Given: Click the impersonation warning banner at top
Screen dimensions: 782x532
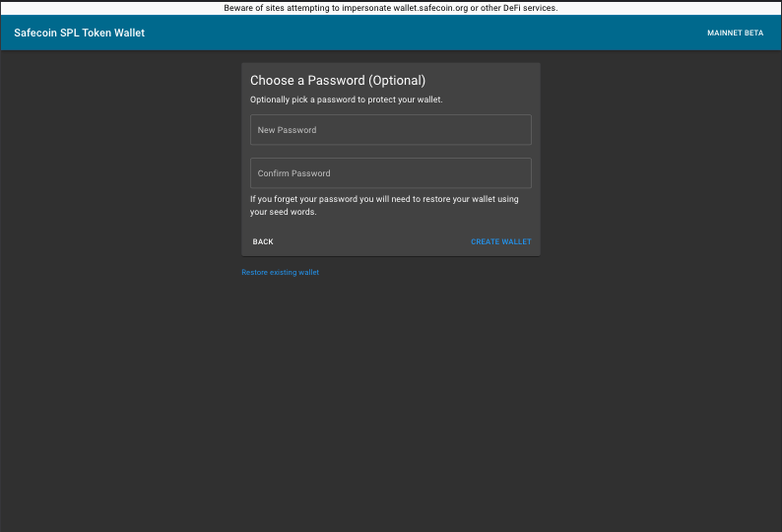Looking at the screenshot, I should point(390,8).
